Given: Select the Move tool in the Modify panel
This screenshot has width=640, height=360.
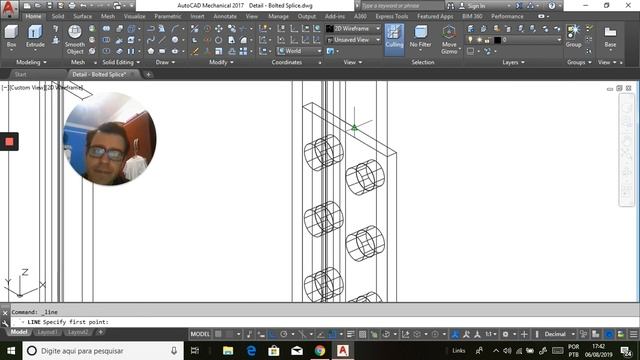Looking at the screenshot, I should 219,29.
